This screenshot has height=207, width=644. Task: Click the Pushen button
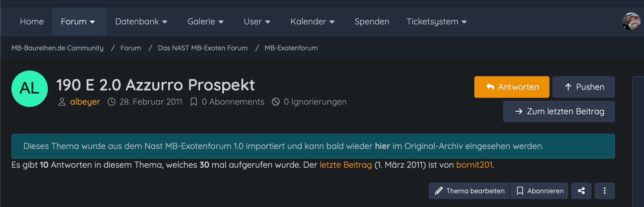[583, 87]
